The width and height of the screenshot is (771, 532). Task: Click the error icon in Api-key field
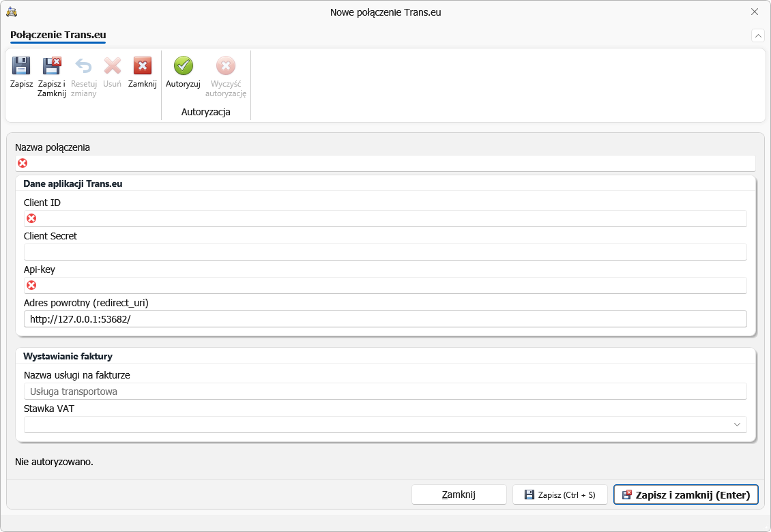pos(31,285)
